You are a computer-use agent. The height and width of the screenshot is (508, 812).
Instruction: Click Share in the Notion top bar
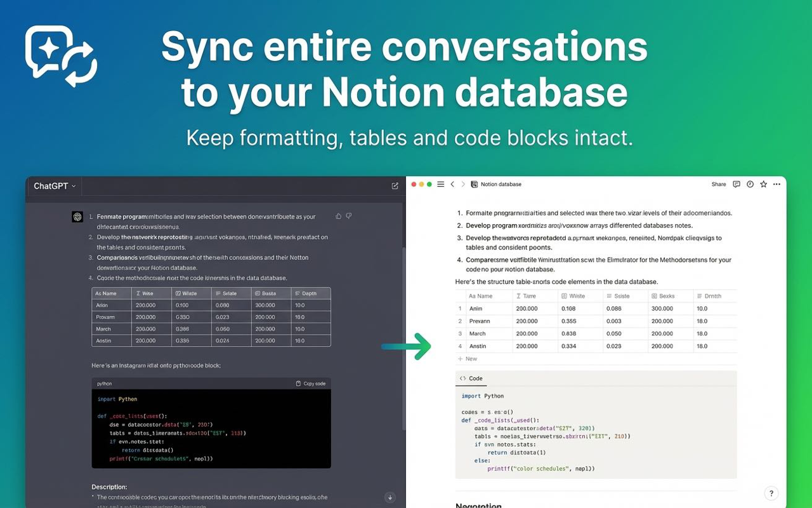(x=719, y=184)
